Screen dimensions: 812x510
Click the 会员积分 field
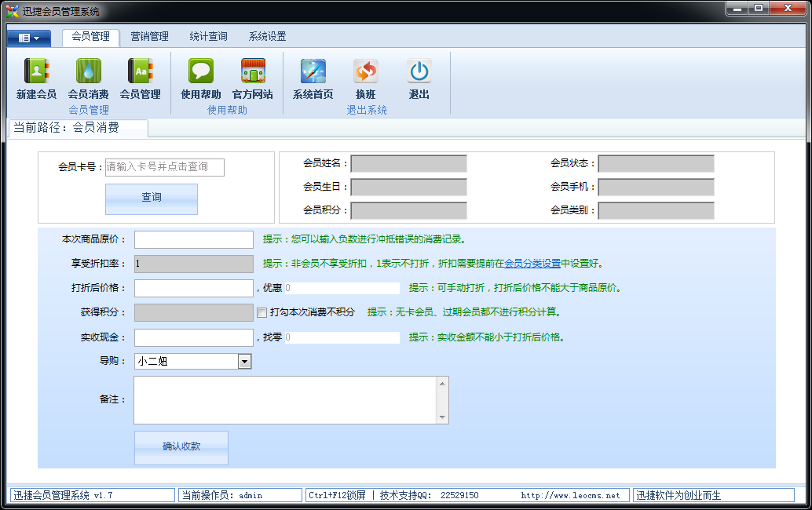click(408, 210)
